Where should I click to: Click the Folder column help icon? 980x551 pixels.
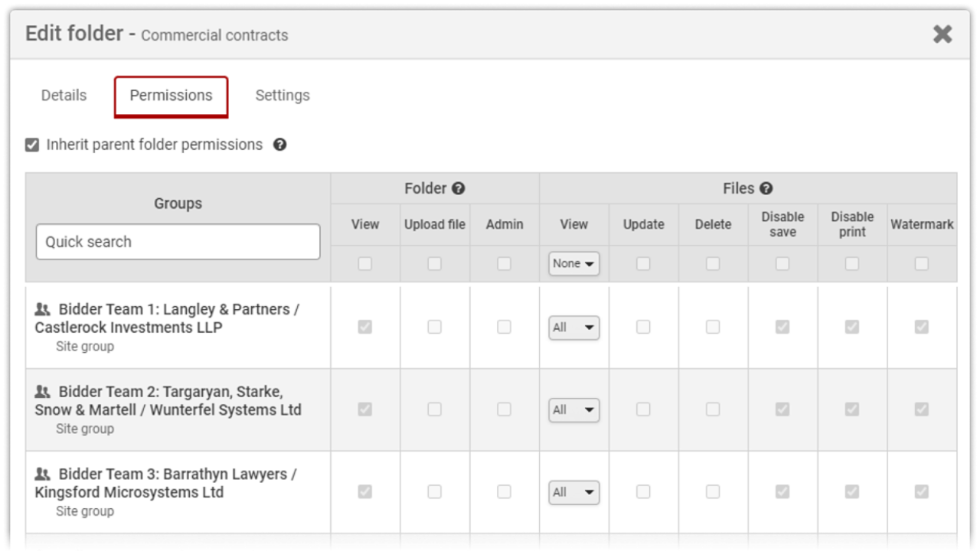[x=458, y=188]
